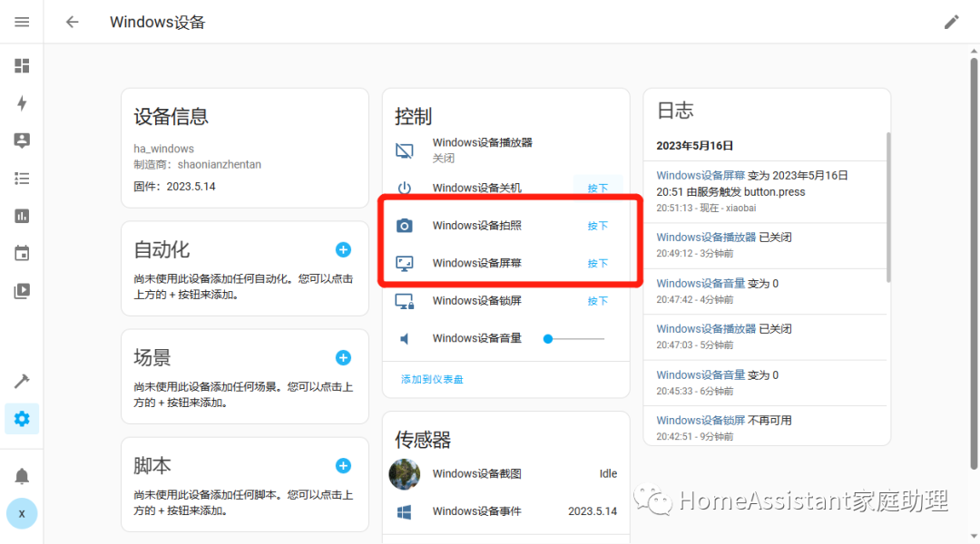Open Windows设备播放器 log link at 20:47:03
The image size is (980, 544).
tap(706, 329)
